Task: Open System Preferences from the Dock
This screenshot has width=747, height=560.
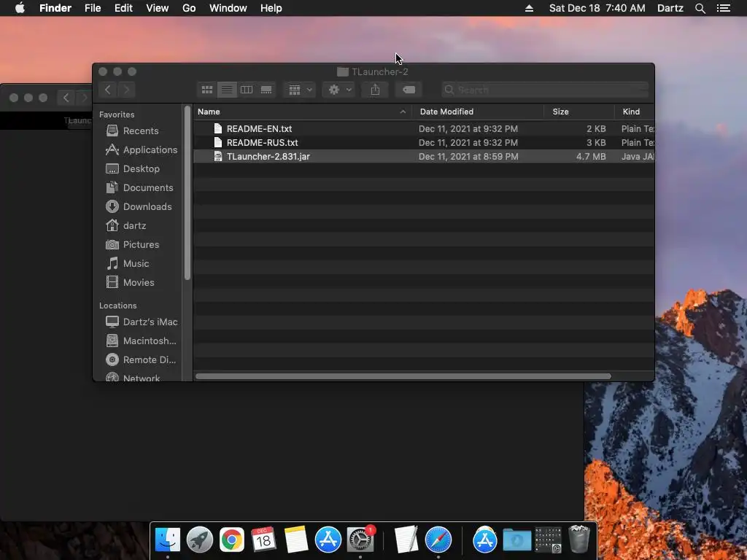Action: coord(360,540)
